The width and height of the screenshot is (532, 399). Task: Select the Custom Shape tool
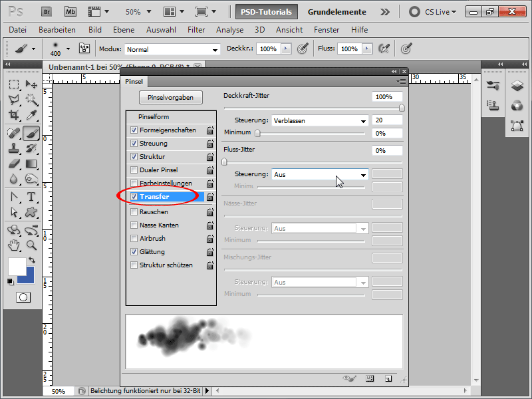coord(31,212)
